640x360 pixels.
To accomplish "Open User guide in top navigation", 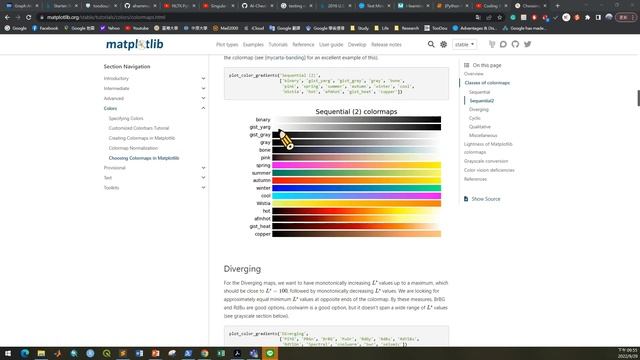I will pyautogui.click(x=331, y=44).
